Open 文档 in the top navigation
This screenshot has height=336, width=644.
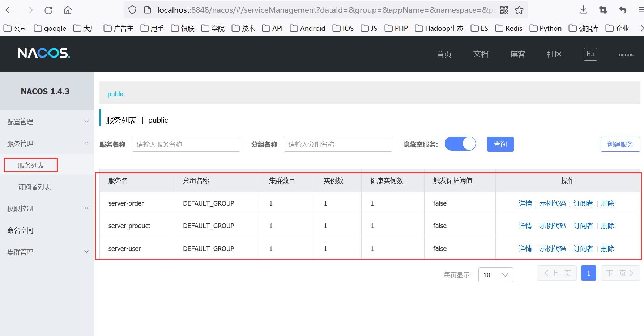pyautogui.click(x=481, y=54)
